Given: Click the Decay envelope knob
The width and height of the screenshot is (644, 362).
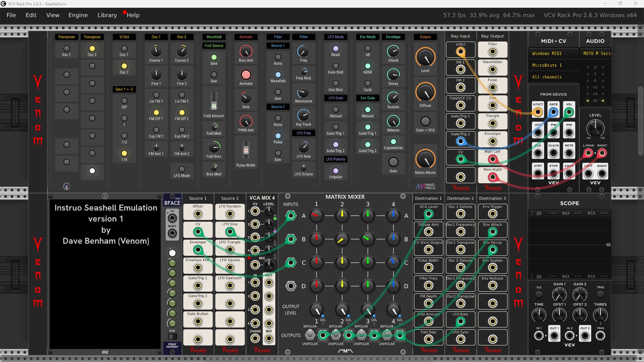Looking at the screenshot, I should click(x=393, y=75).
